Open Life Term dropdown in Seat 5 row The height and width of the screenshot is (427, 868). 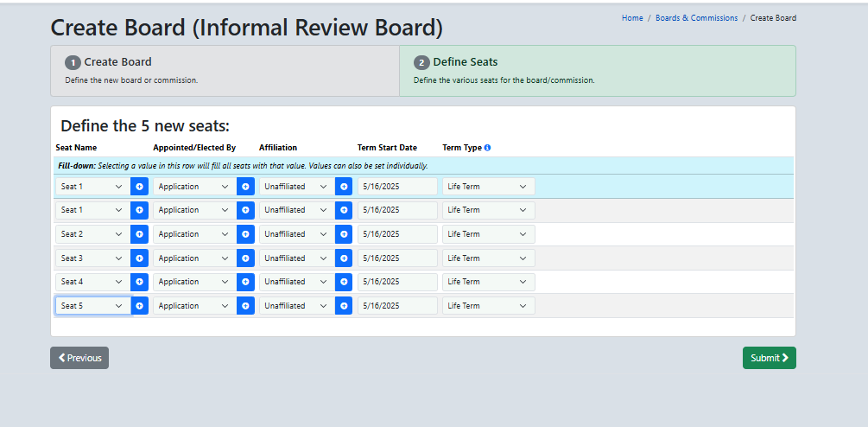(489, 306)
